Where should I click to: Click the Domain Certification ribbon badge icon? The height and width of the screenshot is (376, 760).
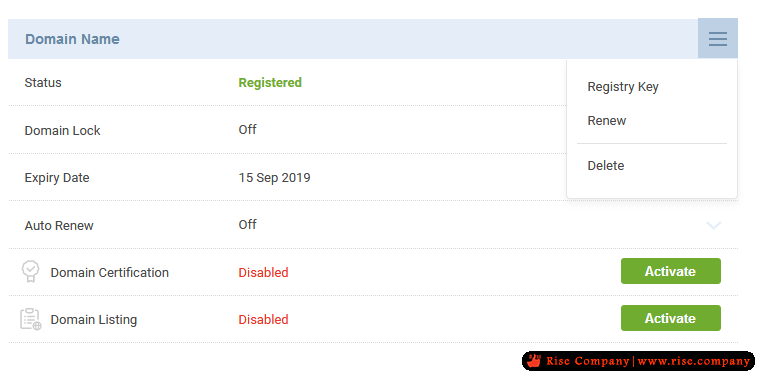pyautogui.click(x=31, y=271)
